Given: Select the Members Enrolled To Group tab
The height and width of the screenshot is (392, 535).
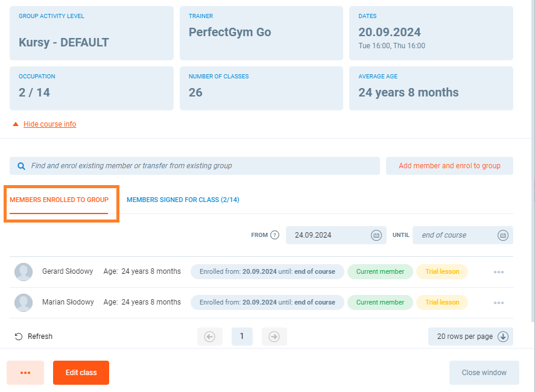Looking at the screenshot, I should click(59, 200).
